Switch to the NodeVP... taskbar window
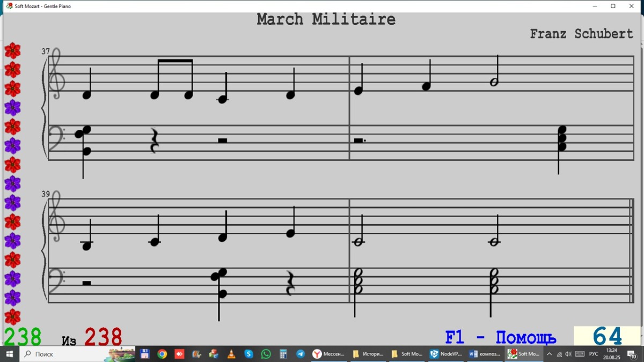 tap(446, 354)
